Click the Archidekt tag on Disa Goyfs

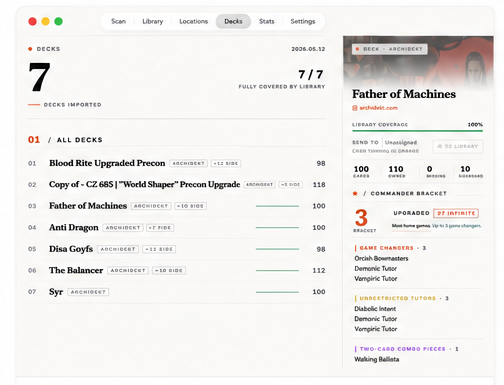tap(118, 249)
